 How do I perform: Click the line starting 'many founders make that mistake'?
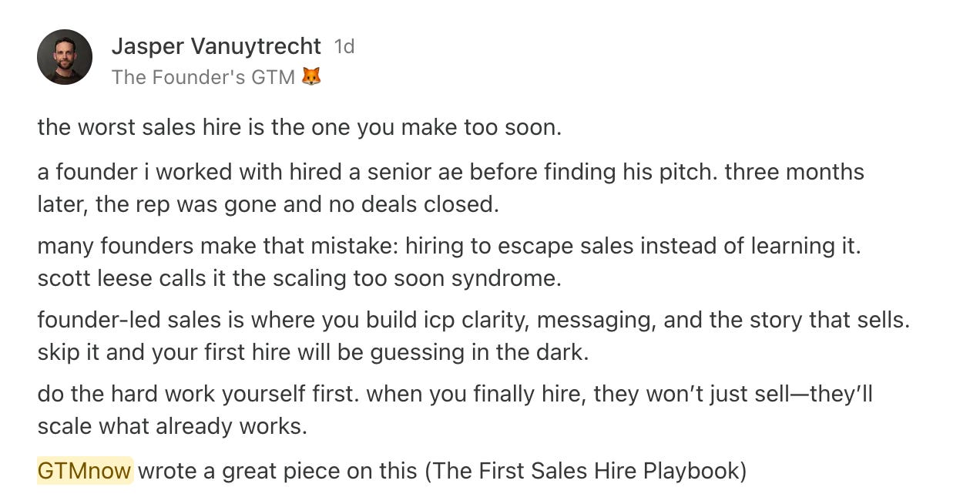(x=448, y=246)
